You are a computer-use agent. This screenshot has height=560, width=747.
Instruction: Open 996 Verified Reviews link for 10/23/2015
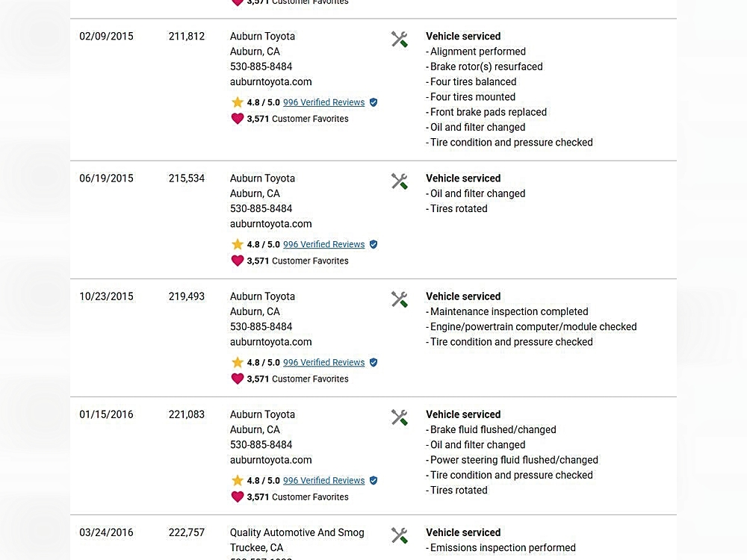point(323,362)
